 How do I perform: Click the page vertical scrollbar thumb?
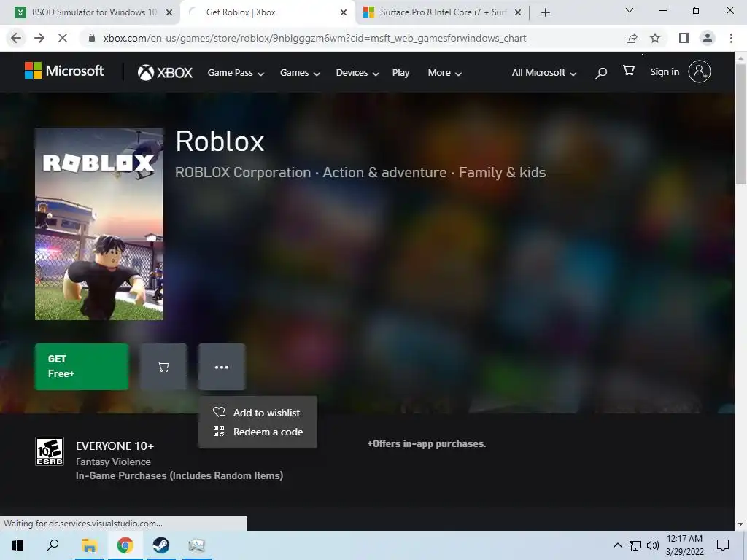(740, 124)
